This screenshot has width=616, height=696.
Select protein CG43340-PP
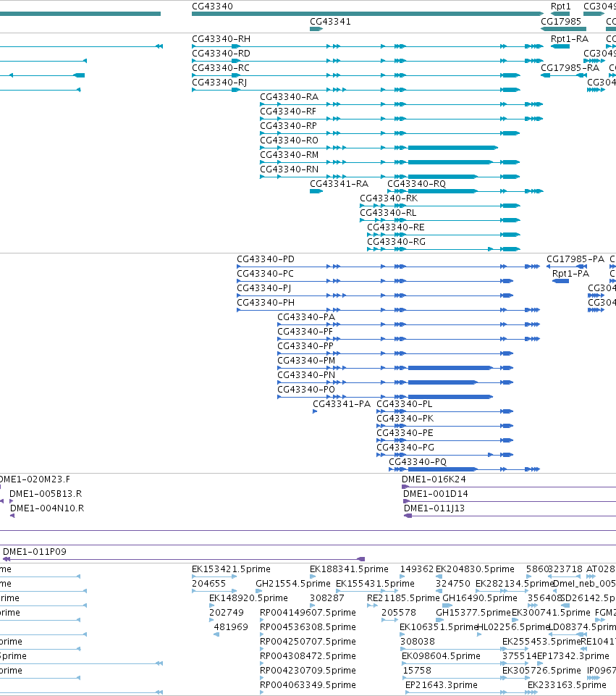point(305,346)
